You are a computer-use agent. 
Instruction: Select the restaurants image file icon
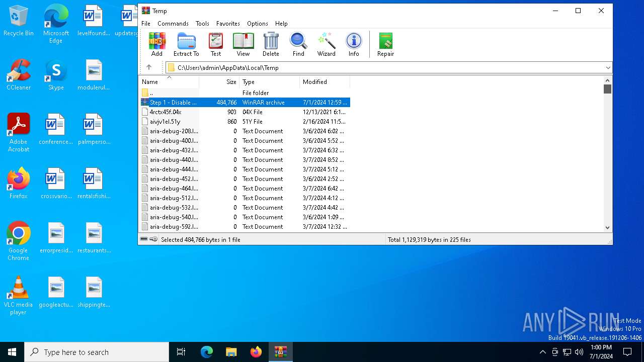(94, 238)
